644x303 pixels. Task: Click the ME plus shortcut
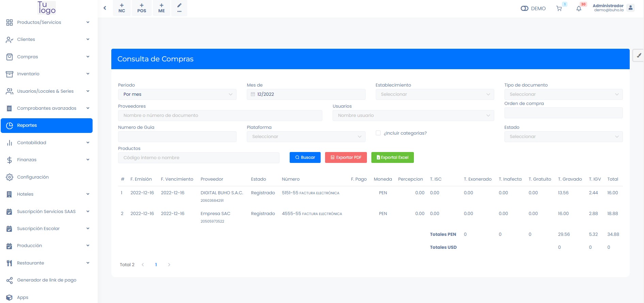pos(161,8)
